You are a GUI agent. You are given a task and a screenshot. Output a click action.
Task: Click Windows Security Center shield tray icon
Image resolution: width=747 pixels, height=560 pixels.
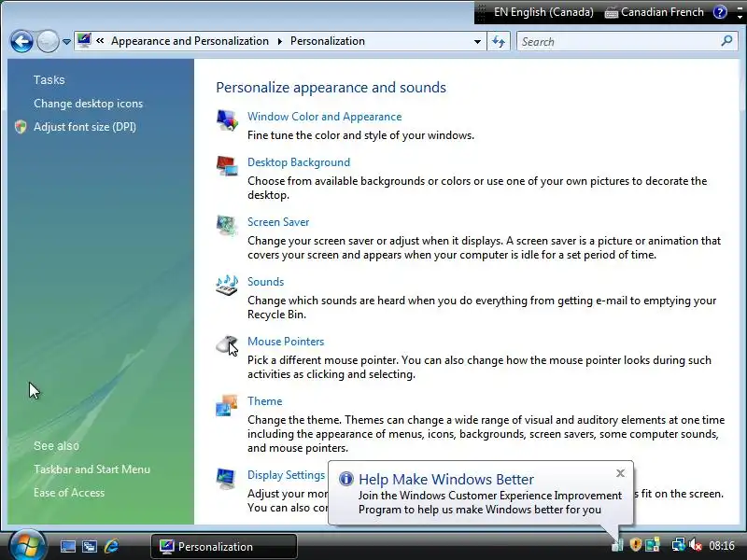(x=635, y=544)
